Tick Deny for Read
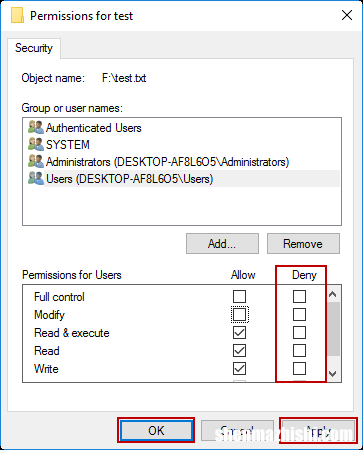363x450 pixels. 299,350
